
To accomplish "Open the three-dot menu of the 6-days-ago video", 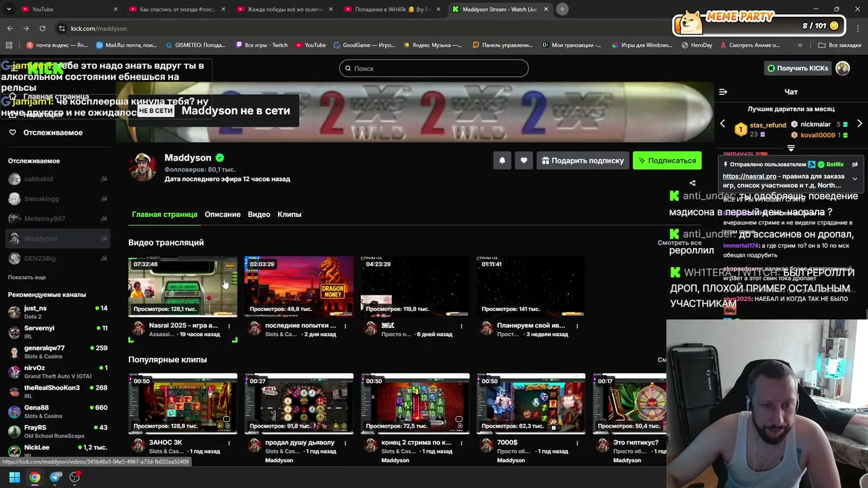I will click(461, 326).
